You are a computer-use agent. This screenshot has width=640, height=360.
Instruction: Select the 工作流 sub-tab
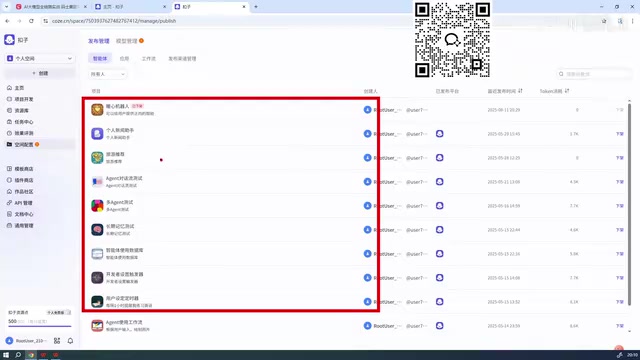[149, 58]
